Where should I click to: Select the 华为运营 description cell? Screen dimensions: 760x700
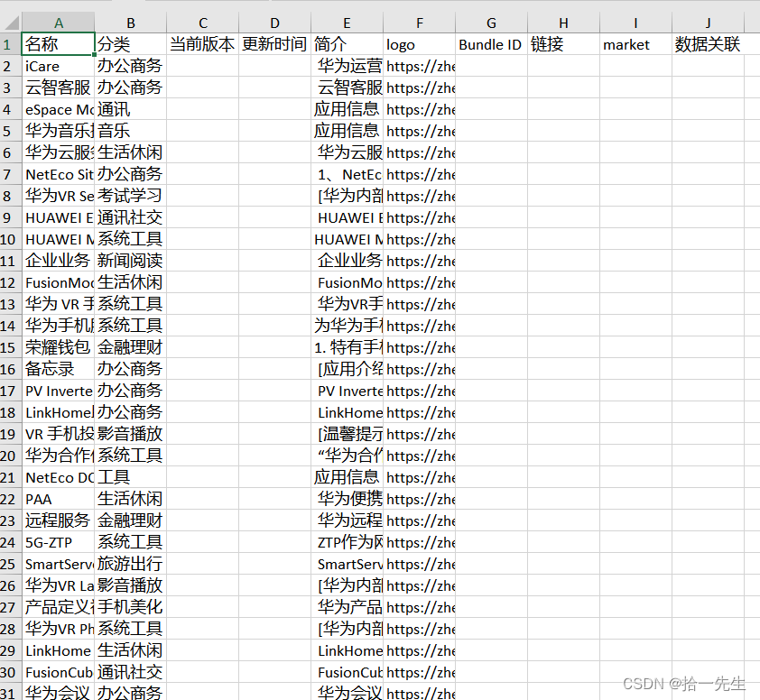point(347,66)
